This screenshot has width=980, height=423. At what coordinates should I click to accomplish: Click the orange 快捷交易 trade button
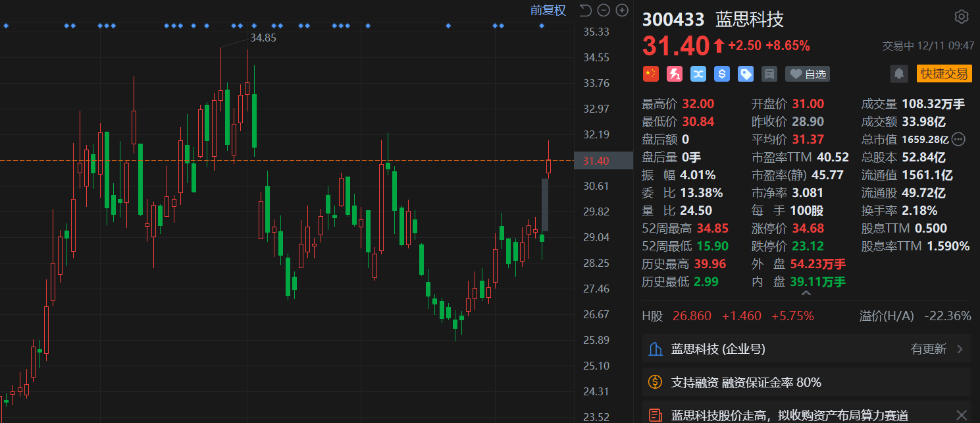944,73
